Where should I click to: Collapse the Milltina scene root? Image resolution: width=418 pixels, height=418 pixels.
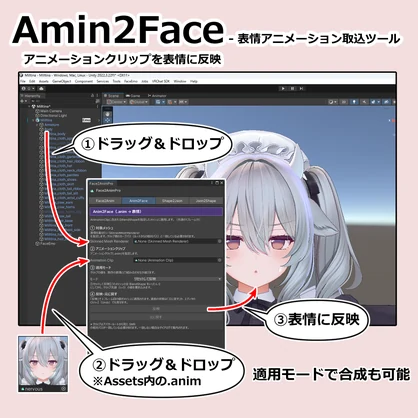click(29, 106)
